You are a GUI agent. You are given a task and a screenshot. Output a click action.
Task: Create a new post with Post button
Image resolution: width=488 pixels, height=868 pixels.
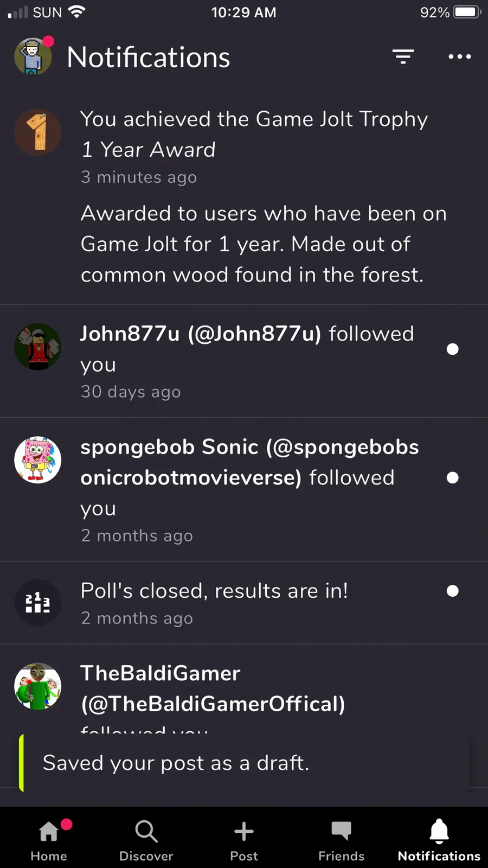244,839
